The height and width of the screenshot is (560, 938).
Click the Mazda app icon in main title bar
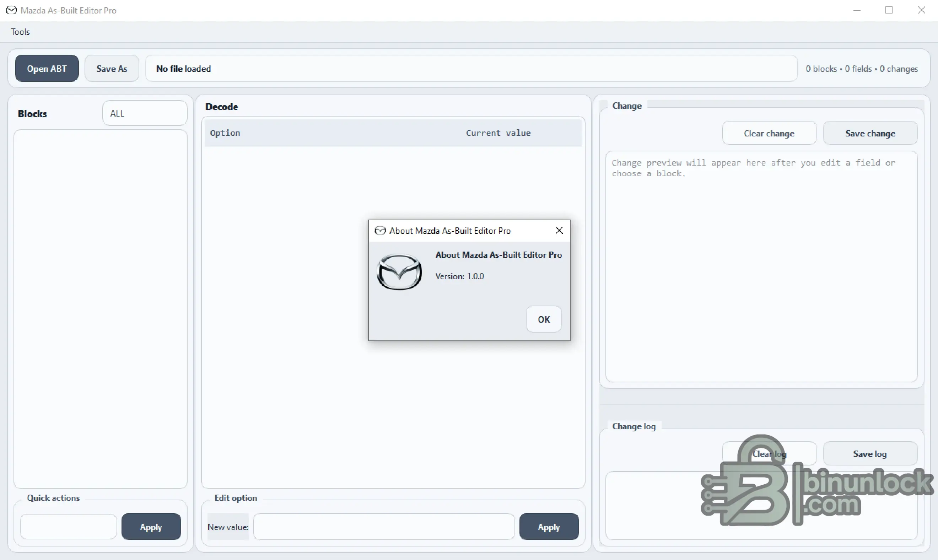click(11, 10)
